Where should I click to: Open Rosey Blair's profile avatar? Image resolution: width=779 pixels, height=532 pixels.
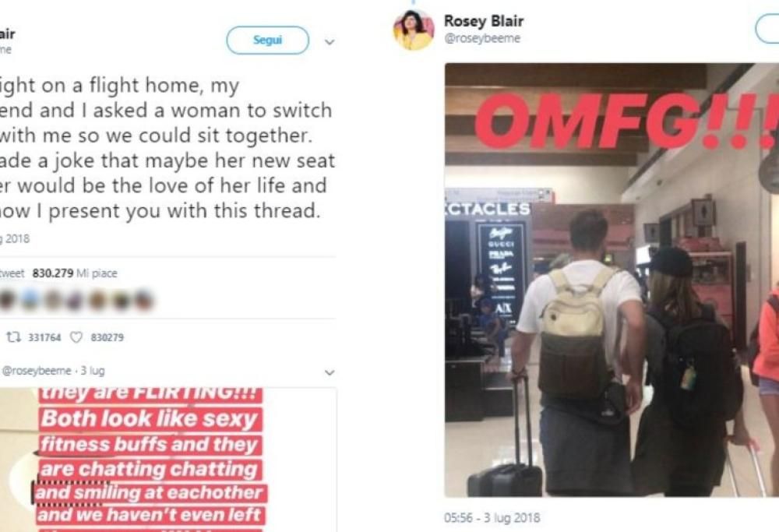pyautogui.click(x=414, y=30)
